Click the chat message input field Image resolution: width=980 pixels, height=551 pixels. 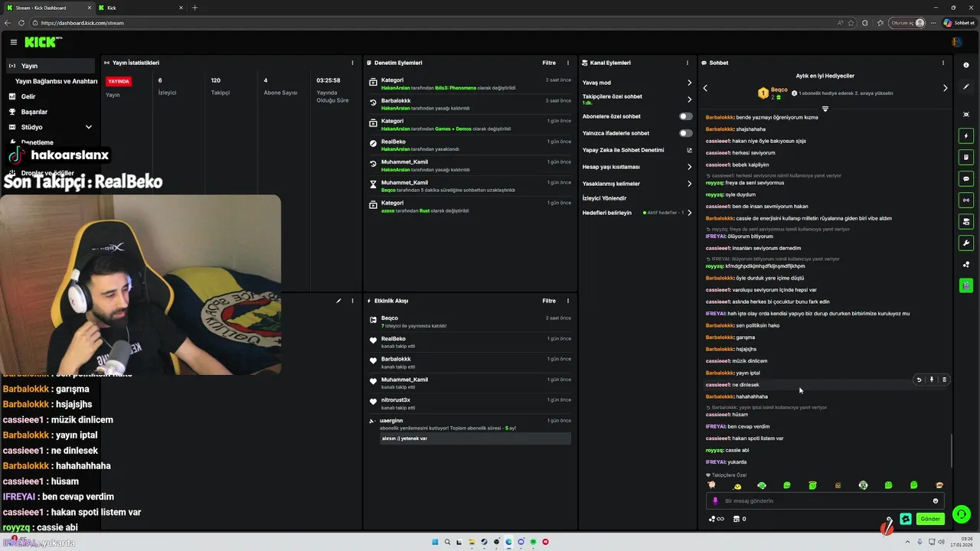coord(825,501)
